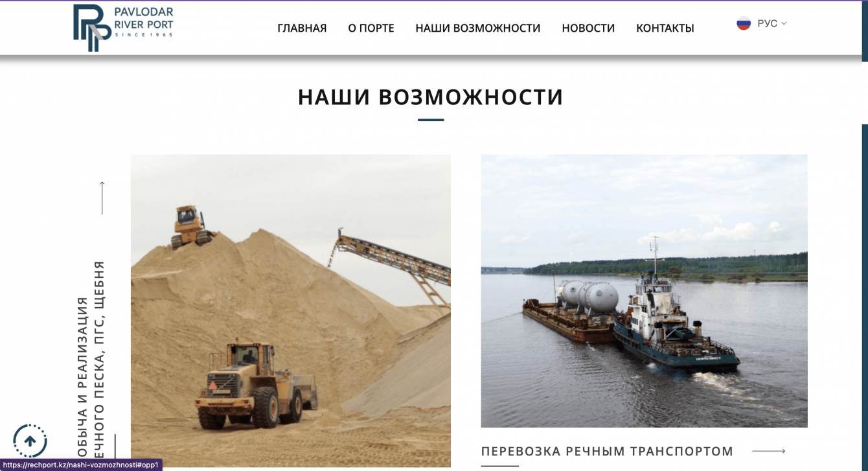Click the НАШИ ВОЗМОЖНОСТИ page heading

431,97
